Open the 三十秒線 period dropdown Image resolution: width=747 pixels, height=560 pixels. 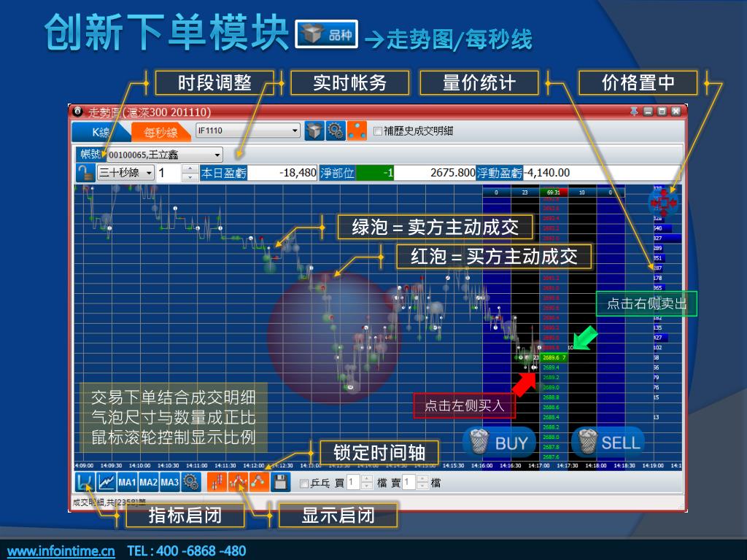149,172
